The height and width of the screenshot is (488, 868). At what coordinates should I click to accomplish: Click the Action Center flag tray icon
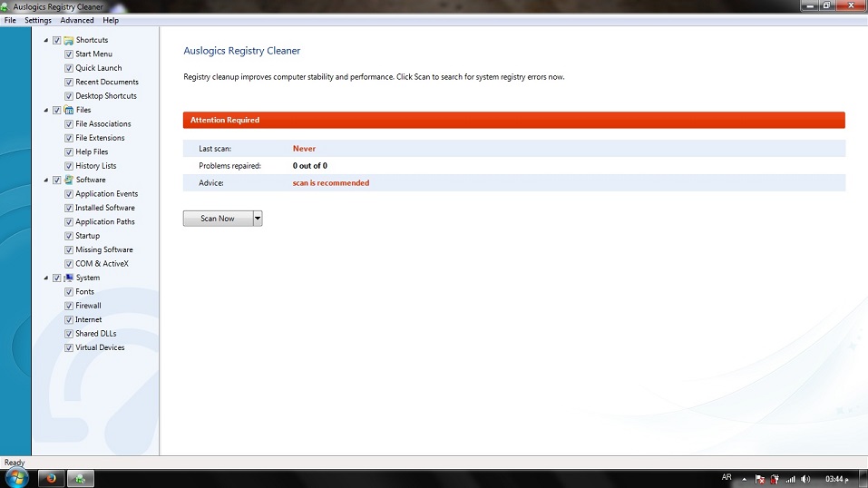coord(760,479)
